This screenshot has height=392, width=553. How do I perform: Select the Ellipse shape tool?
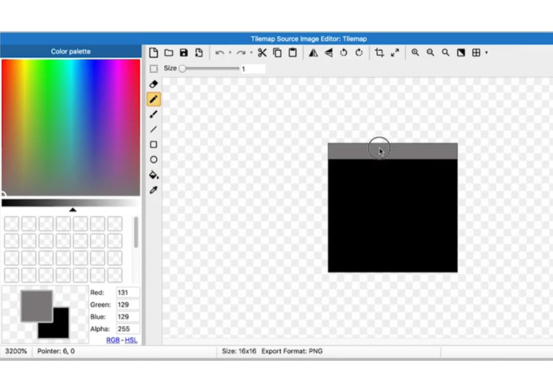pos(154,159)
